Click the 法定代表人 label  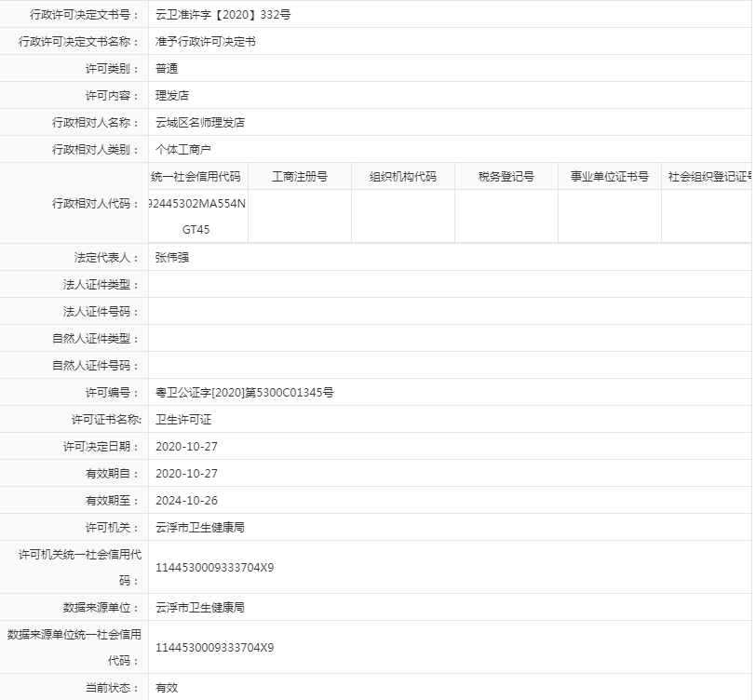[106, 258]
